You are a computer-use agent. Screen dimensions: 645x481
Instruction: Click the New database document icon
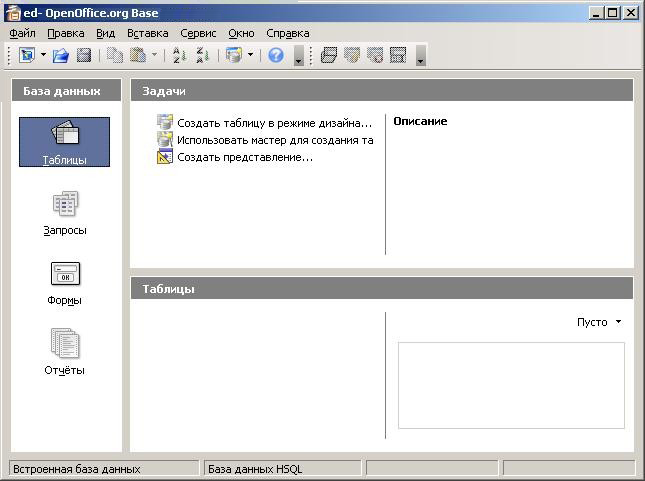[x=28, y=55]
